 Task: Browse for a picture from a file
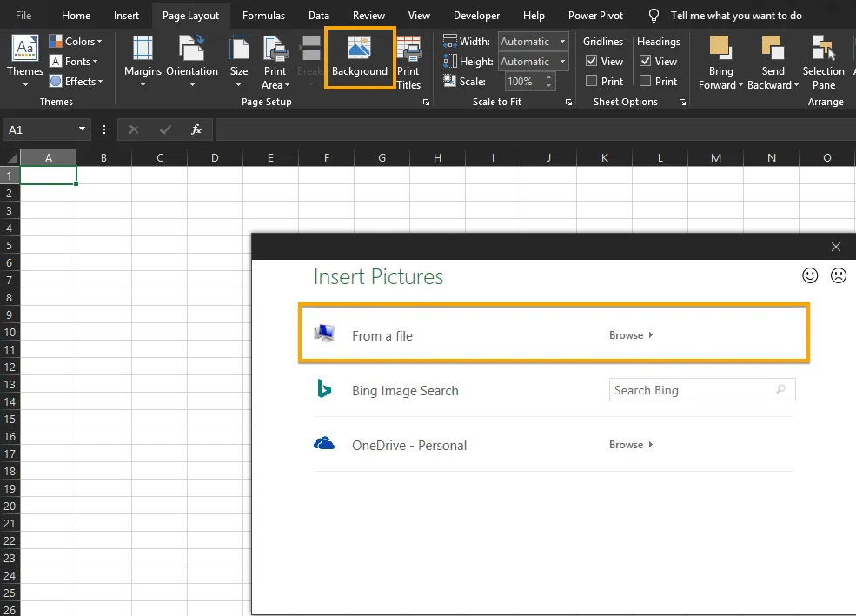[x=631, y=335]
